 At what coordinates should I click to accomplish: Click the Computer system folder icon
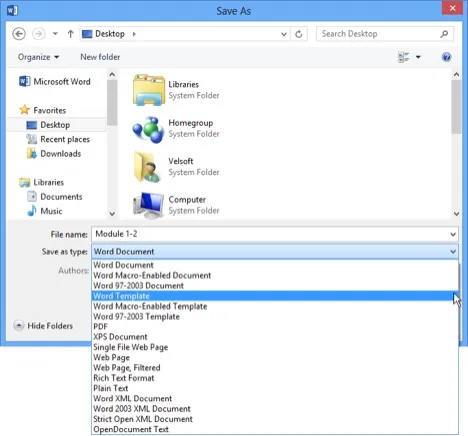point(148,205)
